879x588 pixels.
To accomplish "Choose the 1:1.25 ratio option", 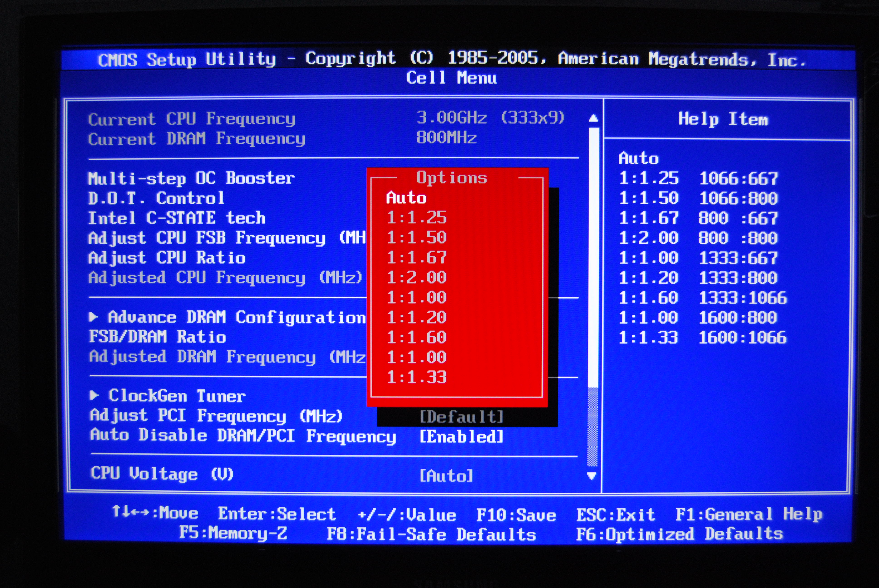I will 416,218.
